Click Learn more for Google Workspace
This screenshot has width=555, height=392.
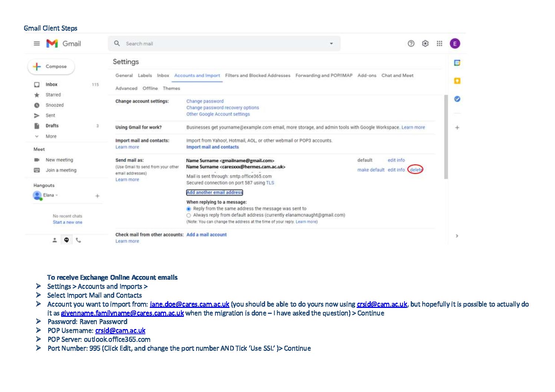(413, 127)
